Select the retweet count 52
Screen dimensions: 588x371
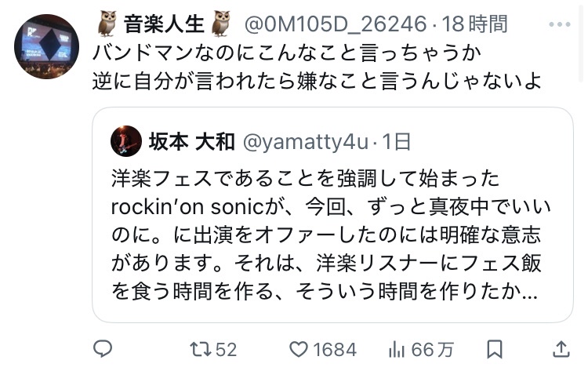coord(226,350)
